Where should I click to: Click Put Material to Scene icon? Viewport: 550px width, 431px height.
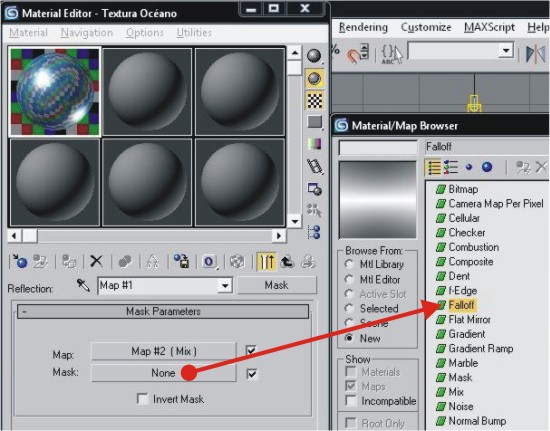click(x=40, y=261)
